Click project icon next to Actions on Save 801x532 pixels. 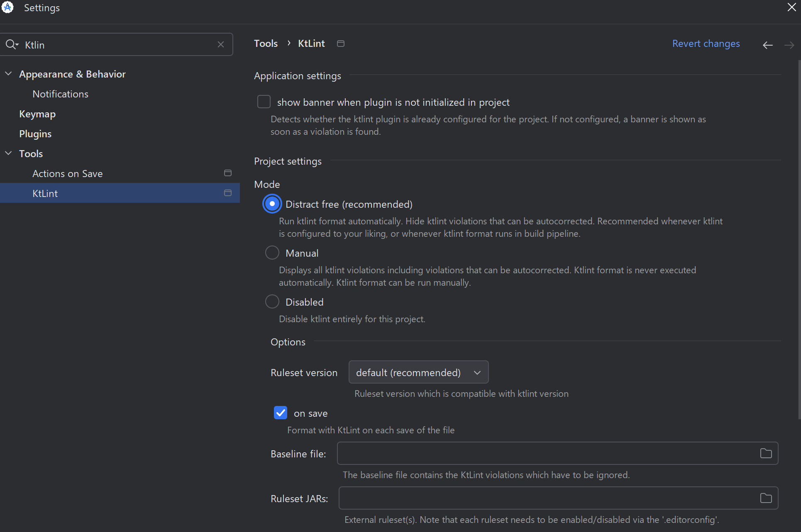(x=228, y=173)
